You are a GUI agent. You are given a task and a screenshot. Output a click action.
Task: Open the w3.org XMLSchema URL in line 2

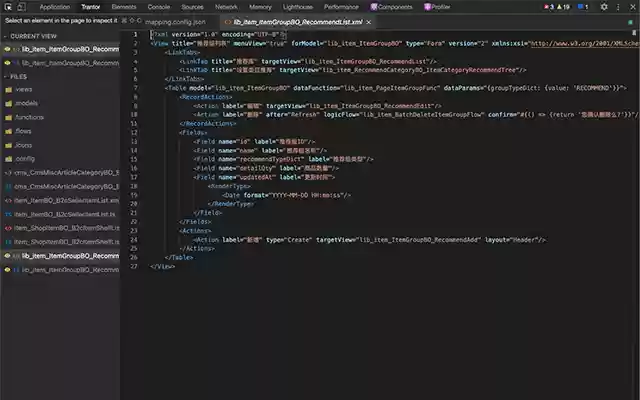pyautogui.click(x=584, y=44)
